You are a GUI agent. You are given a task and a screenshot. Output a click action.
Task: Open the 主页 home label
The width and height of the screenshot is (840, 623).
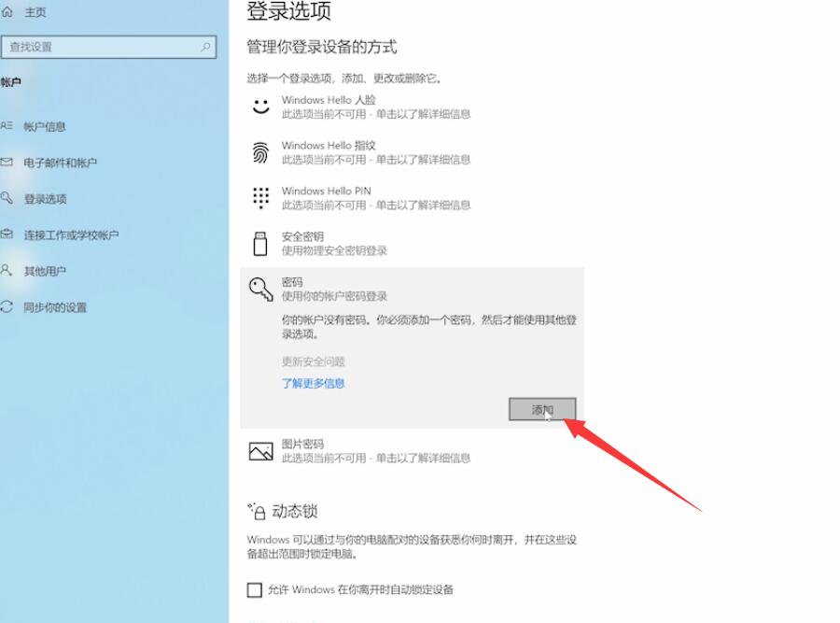35,12
